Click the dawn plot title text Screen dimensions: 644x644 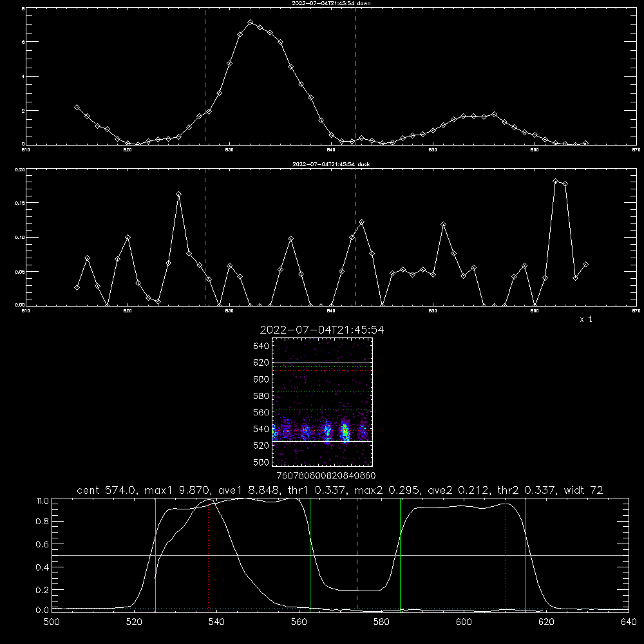tap(331, 3)
